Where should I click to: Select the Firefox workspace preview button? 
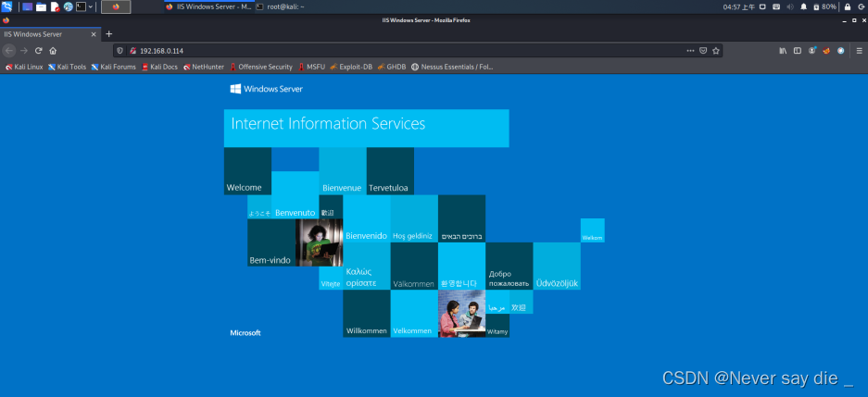click(x=116, y=6)
